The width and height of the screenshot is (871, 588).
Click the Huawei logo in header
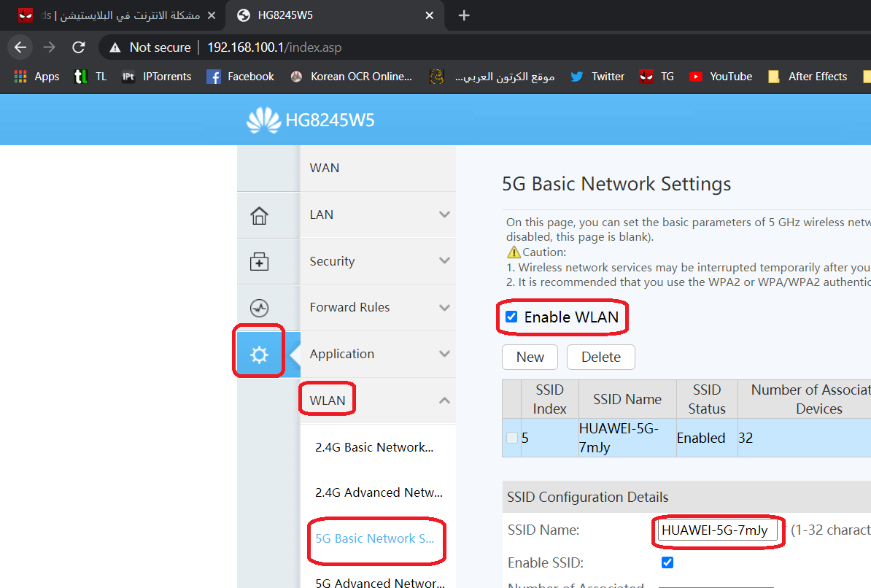(x=264, y=120)
